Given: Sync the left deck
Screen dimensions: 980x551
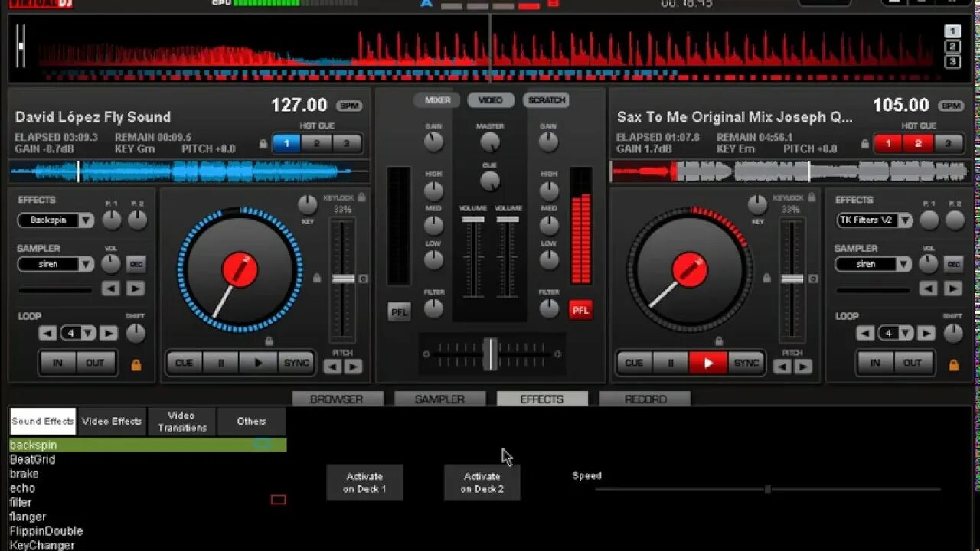Looking at the screenshot, I should click(x=296, y=363).
